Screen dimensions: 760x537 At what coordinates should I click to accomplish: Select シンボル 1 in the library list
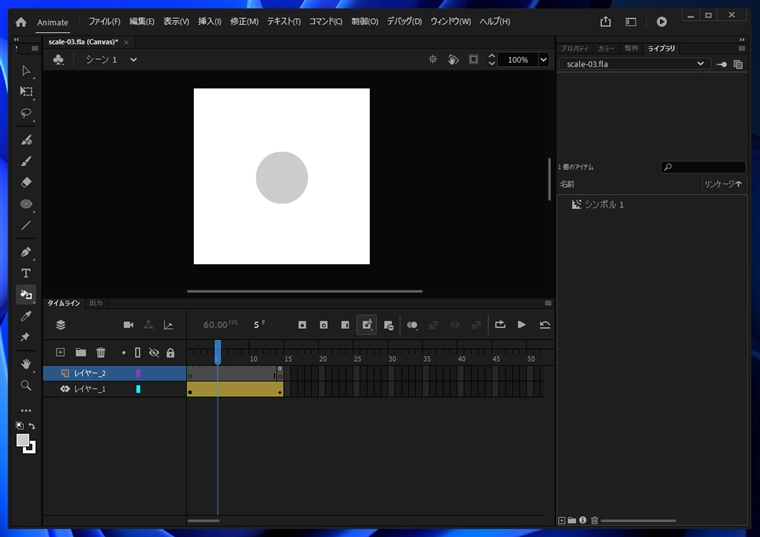604,204
